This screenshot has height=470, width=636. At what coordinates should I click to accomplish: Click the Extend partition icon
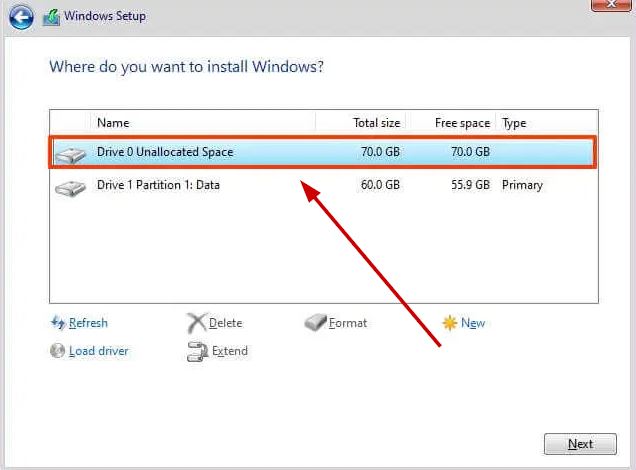click(x=196, y=351)
